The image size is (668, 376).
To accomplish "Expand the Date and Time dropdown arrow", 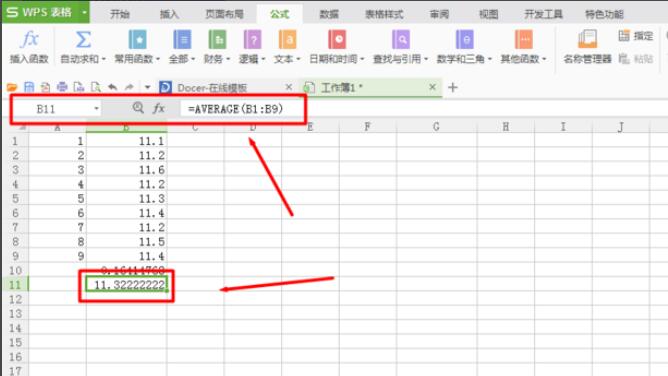I will pos(362,59).
